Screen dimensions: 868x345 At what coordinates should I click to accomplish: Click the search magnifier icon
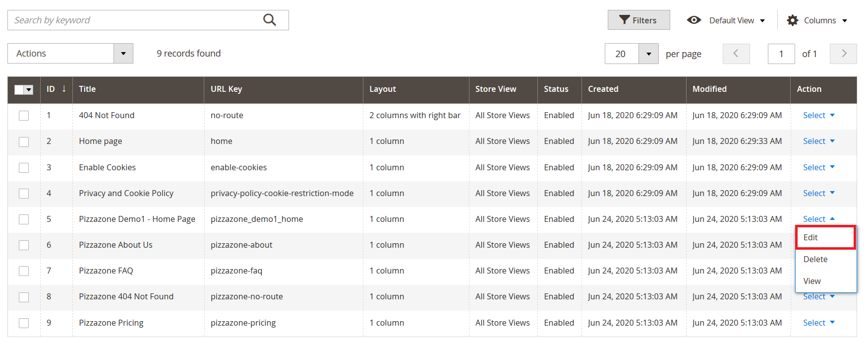point(269,20)
